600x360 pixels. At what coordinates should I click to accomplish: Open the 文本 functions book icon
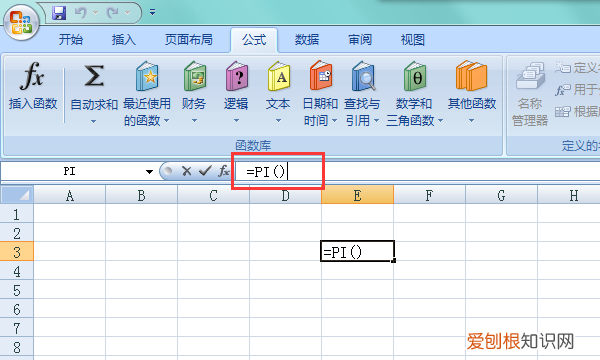[x=279, y=76]
